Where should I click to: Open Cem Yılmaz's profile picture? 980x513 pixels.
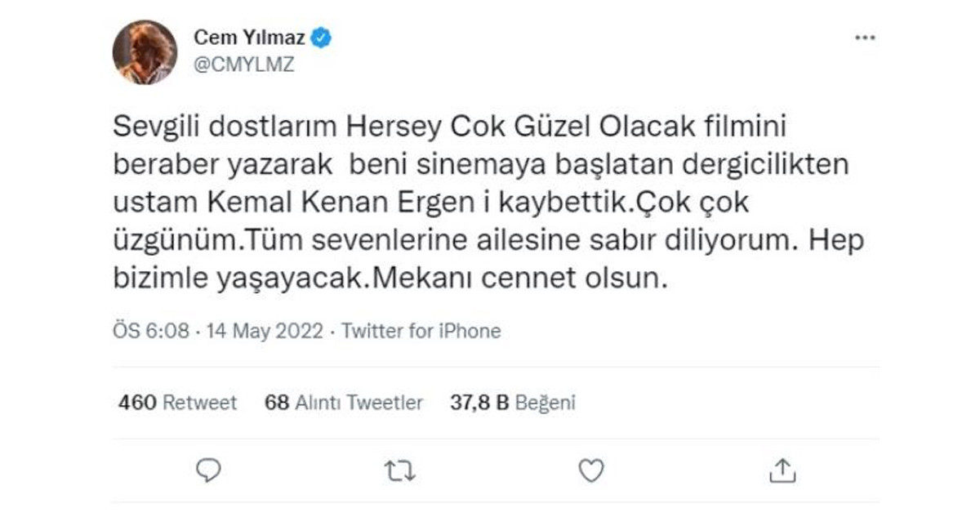pyautogui.click(x=145, y=51)
